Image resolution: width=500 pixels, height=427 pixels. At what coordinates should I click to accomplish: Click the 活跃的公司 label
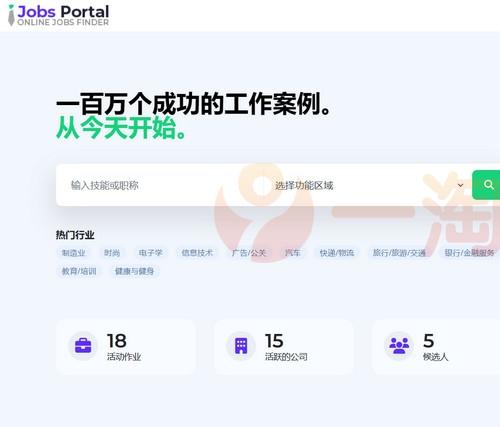pyautogui.click(x=286, y=357)
